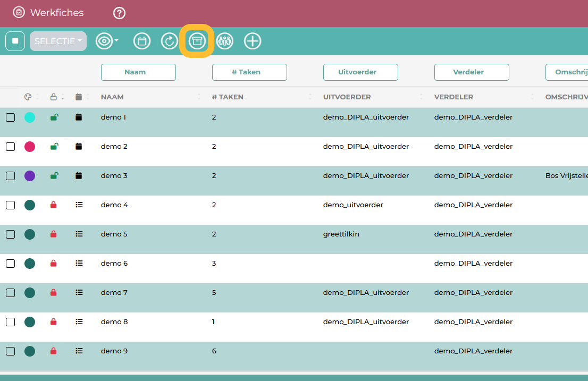Image resolution: width=588 pixels, height=381 pixels.
Task: Click the dark green dot of demo 4
Action: (x=30, y=205)
